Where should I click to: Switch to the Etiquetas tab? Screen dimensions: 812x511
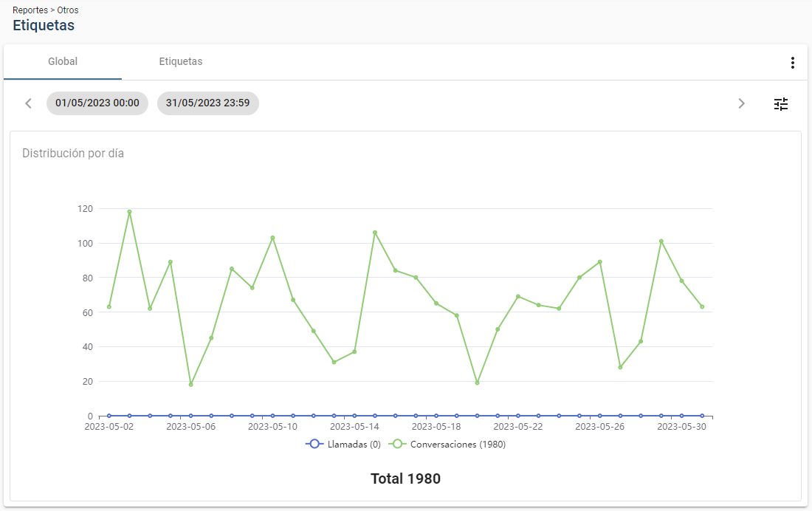coord(181,62)
